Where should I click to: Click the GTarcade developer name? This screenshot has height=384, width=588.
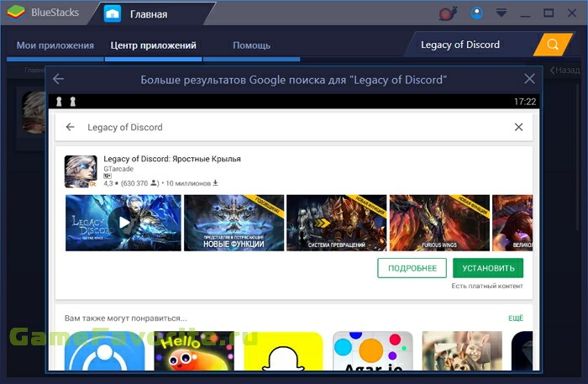click(x=118, y=169)
